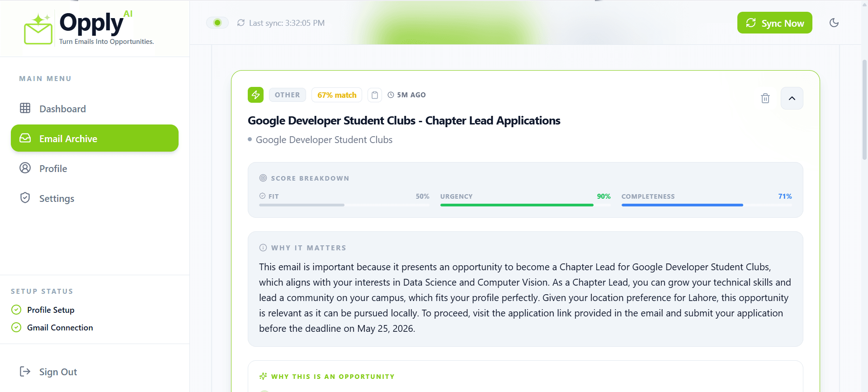Toggle the auto-sync switch

(x=217, y=23)
